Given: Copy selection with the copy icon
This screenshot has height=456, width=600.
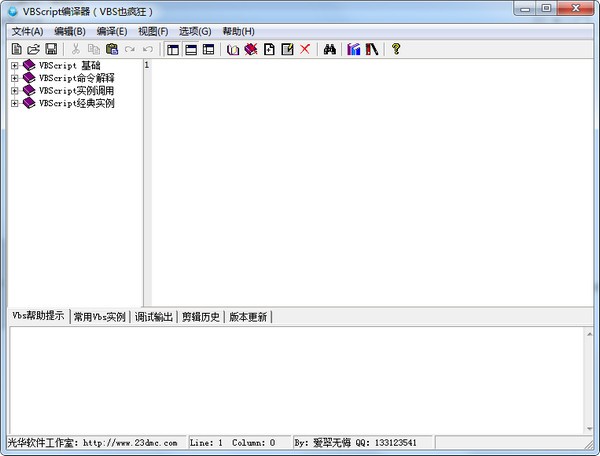Looking at the screenshot, I should tap(94, 49).
